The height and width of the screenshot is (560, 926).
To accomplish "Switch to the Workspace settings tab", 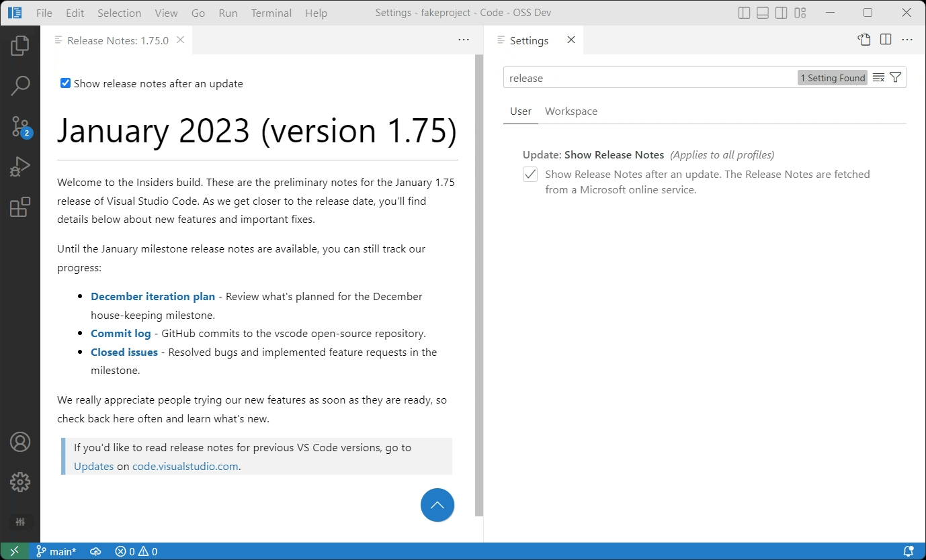I will click(x=571, y=111).
